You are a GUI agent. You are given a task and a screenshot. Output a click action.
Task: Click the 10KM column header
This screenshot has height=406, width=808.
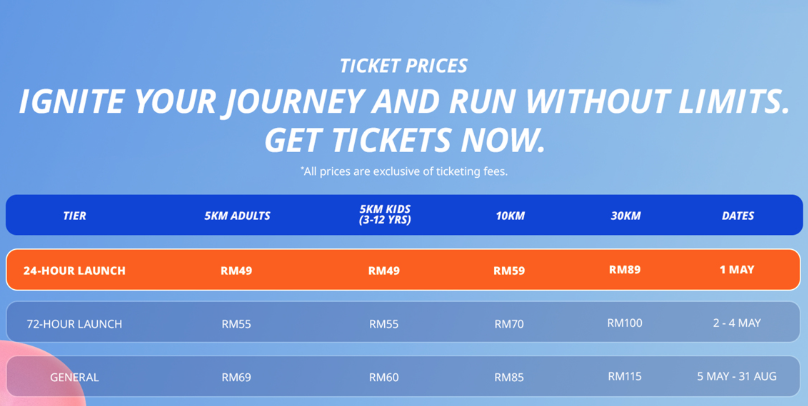click(x=510, y=216)
